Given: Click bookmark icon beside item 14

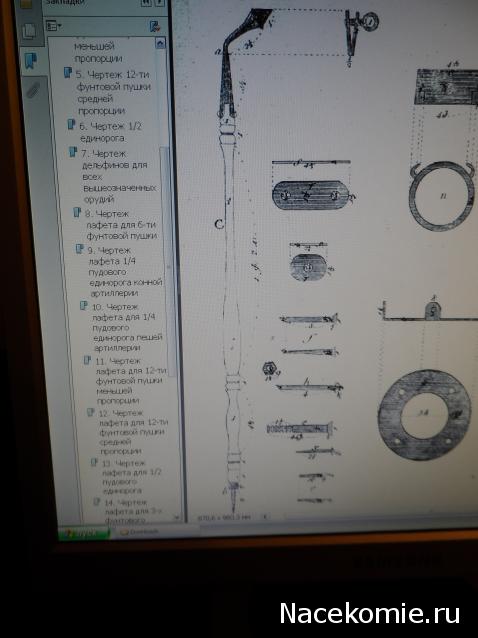Looking at the screenshot, I should click(x=96, y=502).
